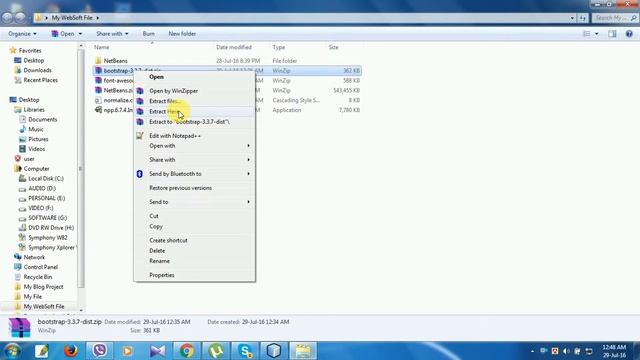Open Properties from the context menu
The height and width of the screenshot is (360, 640).
point(195,275)
